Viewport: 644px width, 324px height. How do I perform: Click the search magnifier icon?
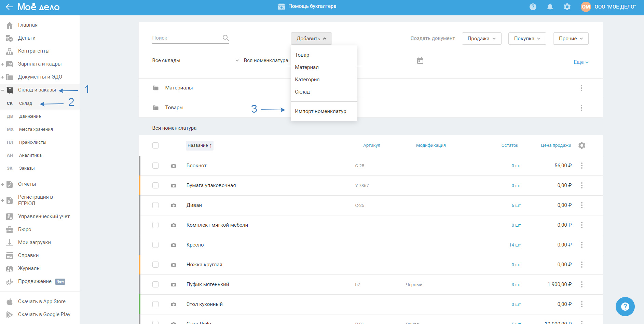point(225,38)
